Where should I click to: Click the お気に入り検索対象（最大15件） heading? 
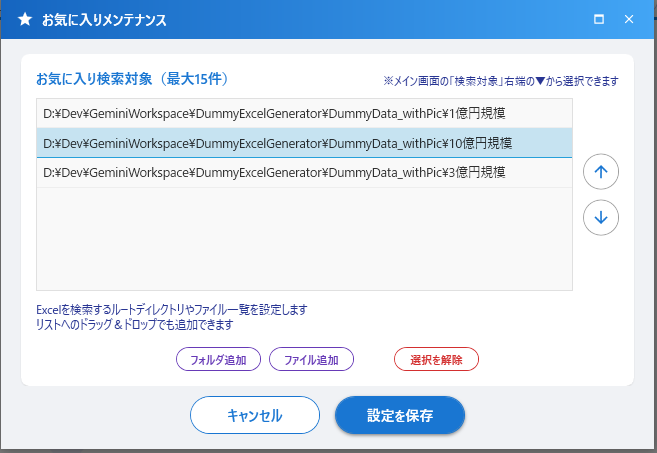(x=132, y=79)
